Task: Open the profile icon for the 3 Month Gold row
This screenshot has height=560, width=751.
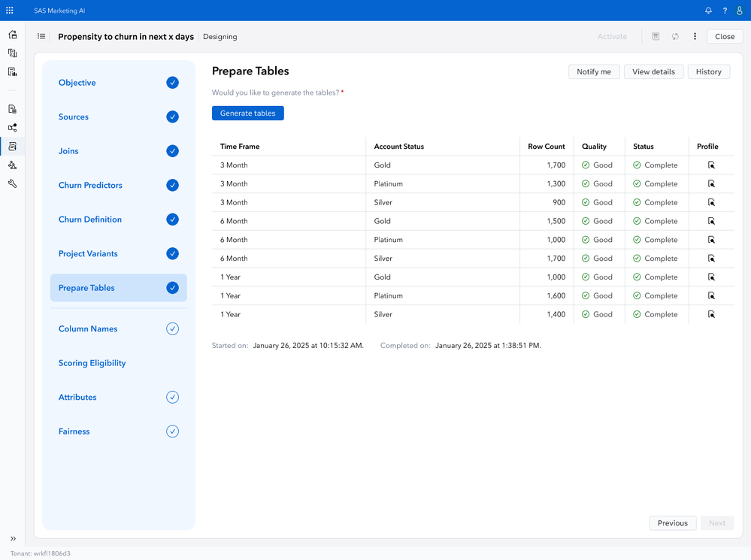Action: (711, 165)
